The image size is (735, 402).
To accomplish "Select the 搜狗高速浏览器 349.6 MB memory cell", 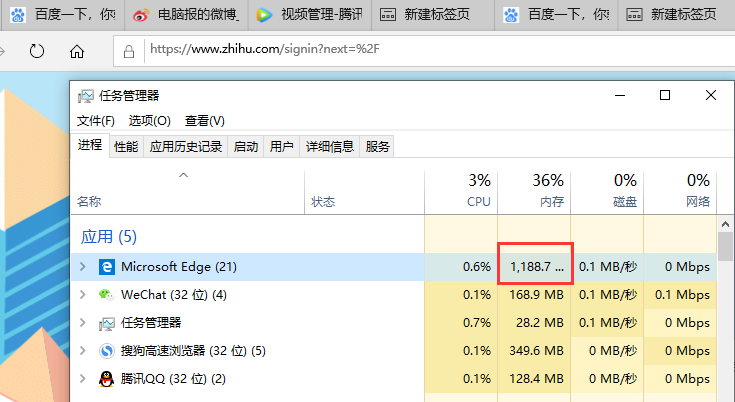I will pos(534,351).
